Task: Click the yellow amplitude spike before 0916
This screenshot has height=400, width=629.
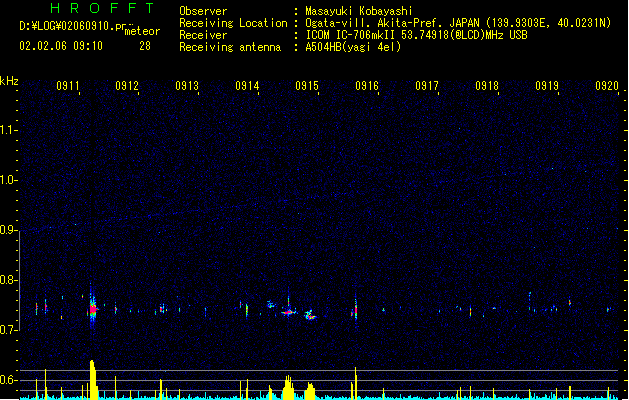Action: pos(355,383)
